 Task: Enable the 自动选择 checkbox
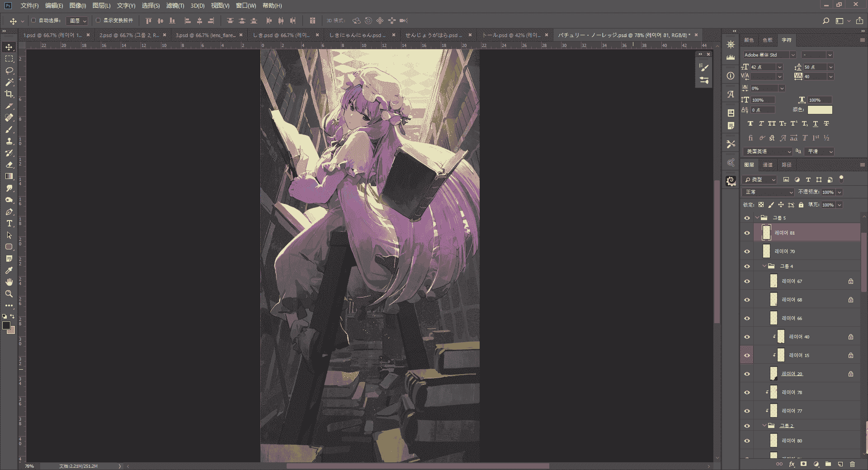[33, 20]
